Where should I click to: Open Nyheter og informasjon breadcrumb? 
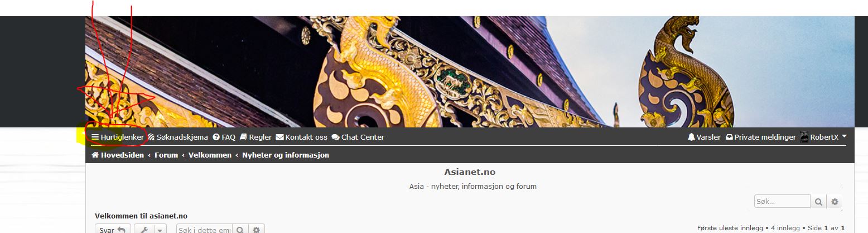click(x=286, y=155)
